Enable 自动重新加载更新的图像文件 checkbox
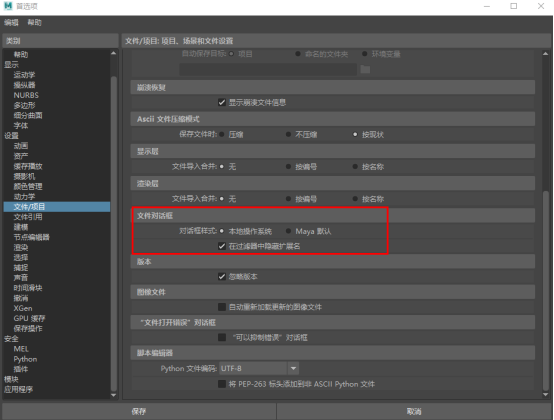 tap(222, 307)
